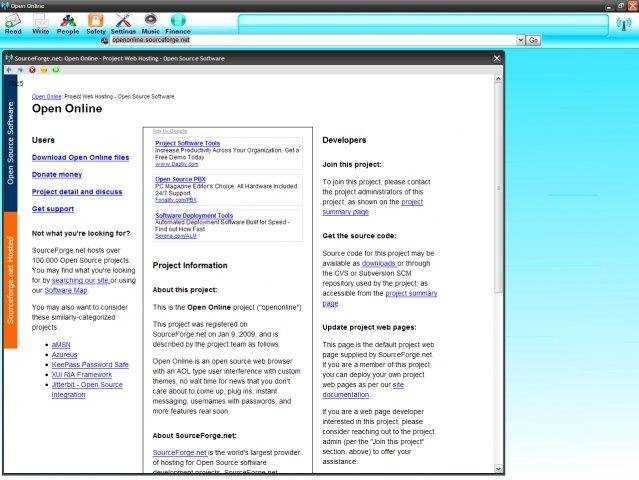The image size is (639, 480).
Task: Close the Open Online main window
Action: click(633, 6)
